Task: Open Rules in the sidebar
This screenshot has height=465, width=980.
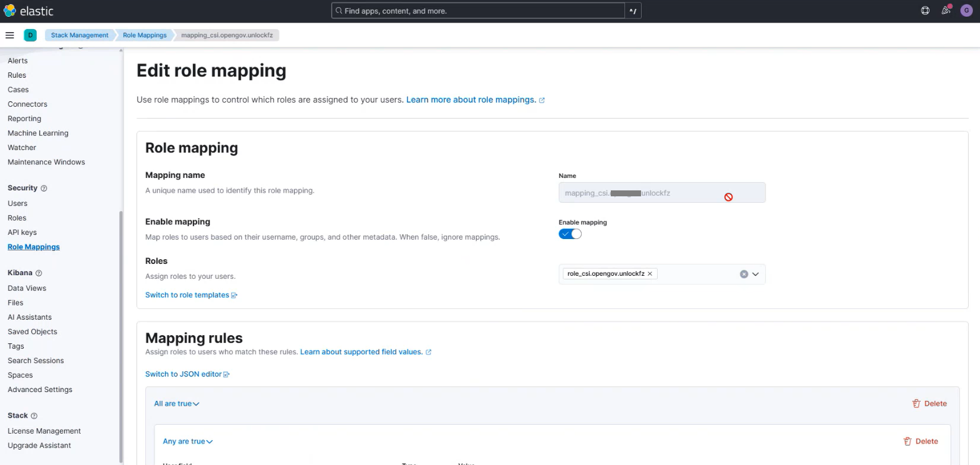Action: (17, 75)
